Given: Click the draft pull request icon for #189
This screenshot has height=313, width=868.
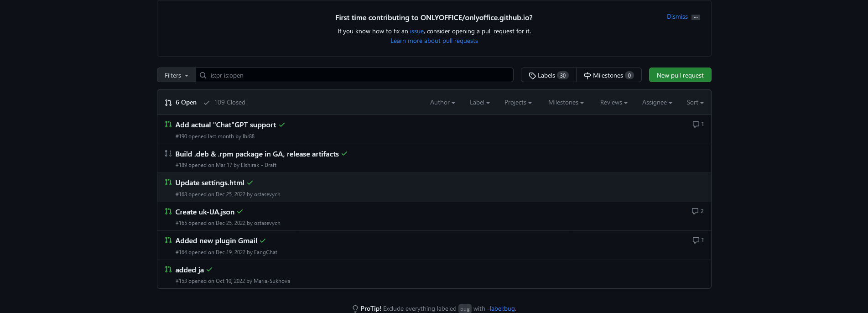Looking at the screenshot, I should pos(168,154).
